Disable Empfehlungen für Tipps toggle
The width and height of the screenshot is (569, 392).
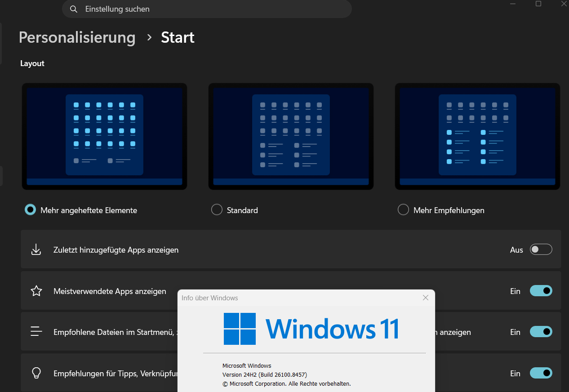point(541,373)
